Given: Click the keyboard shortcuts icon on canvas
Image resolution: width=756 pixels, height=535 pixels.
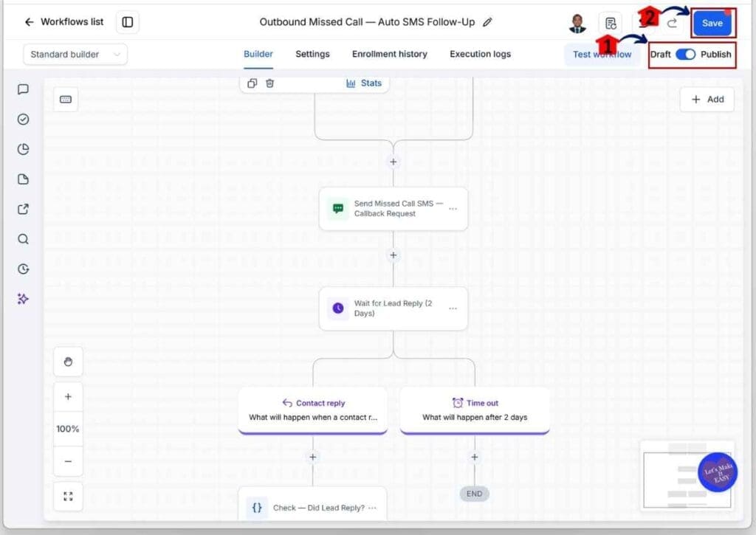Looking at the screenshot, I should (66, 100).
